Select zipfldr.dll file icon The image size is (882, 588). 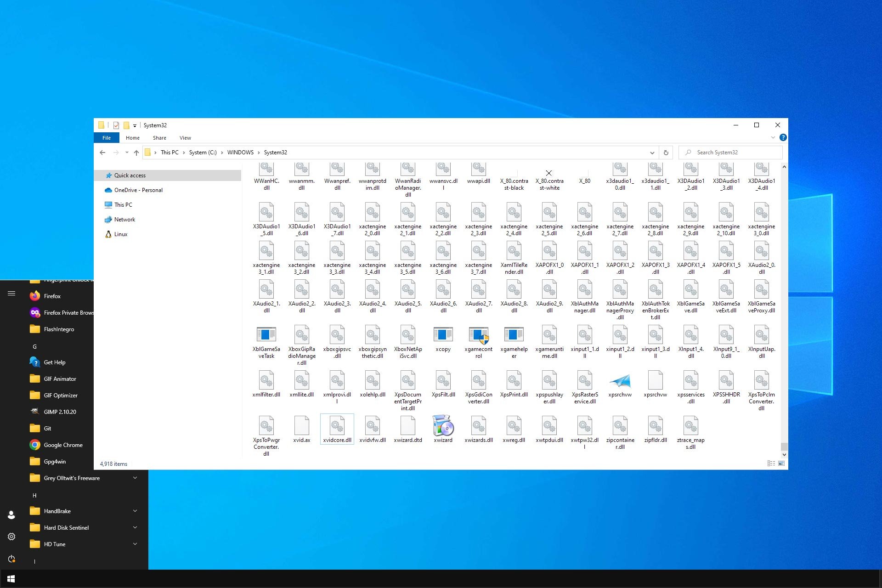pyautogui.click(x=656, y=425)
